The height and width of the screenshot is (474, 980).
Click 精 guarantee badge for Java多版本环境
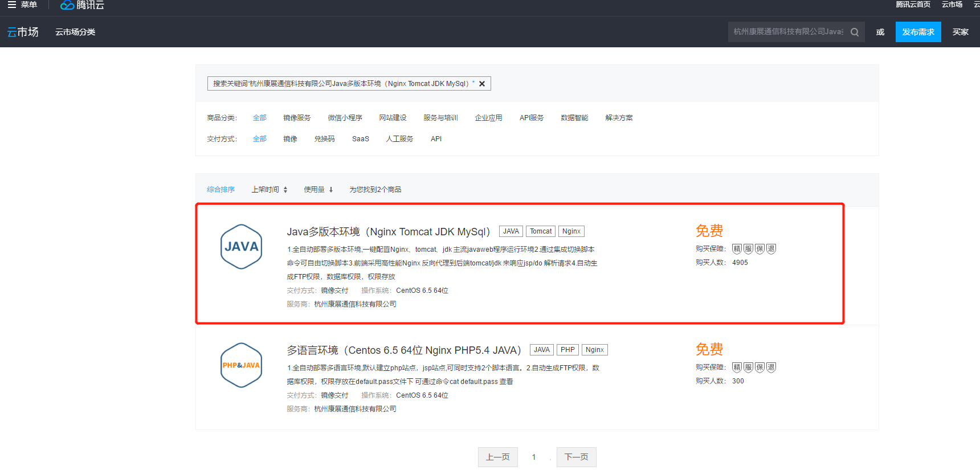point(737,249)
